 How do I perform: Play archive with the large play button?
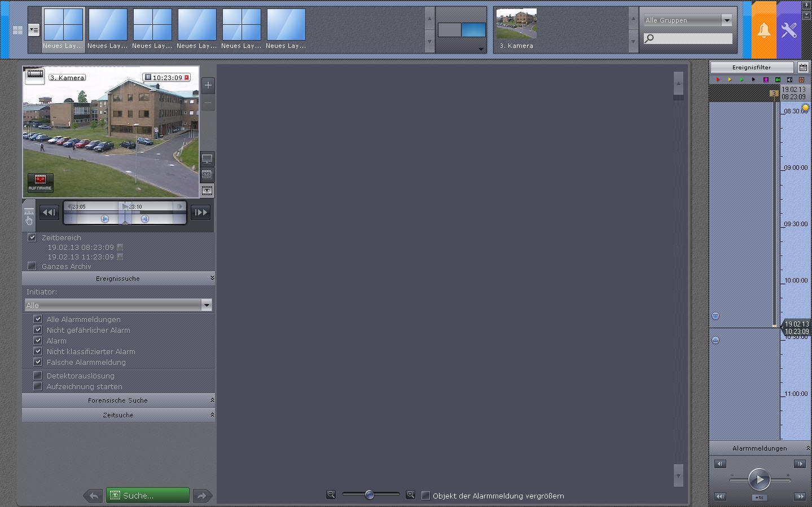click(x=759, y=479)
